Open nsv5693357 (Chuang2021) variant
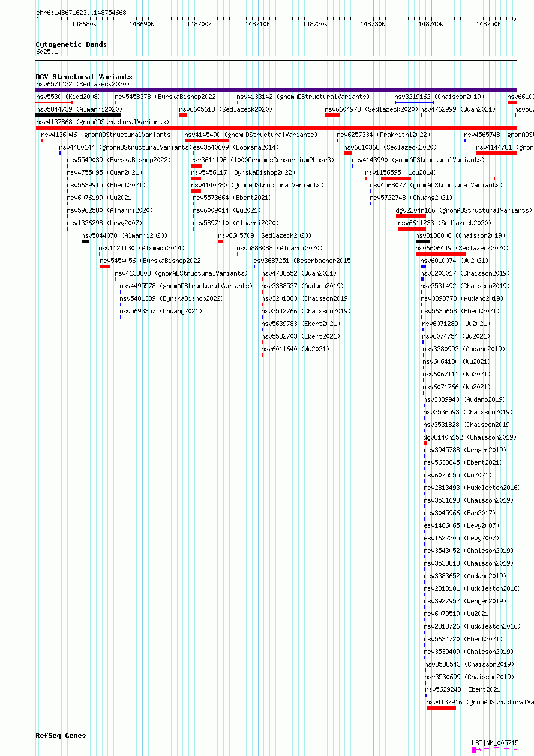This screenshot has width=534, height=756. click(161, 311)
